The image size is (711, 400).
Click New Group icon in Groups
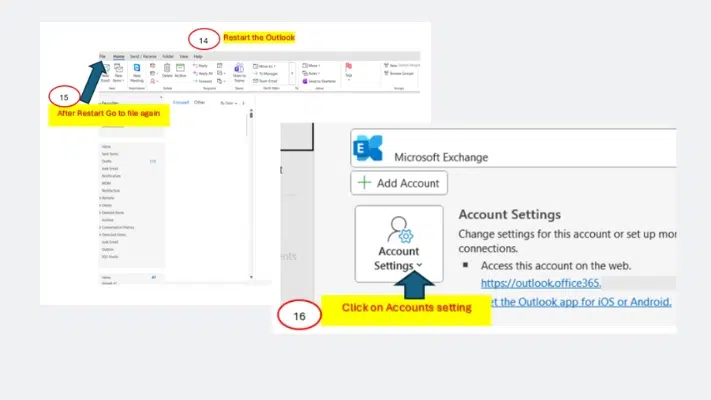[387, 65]
